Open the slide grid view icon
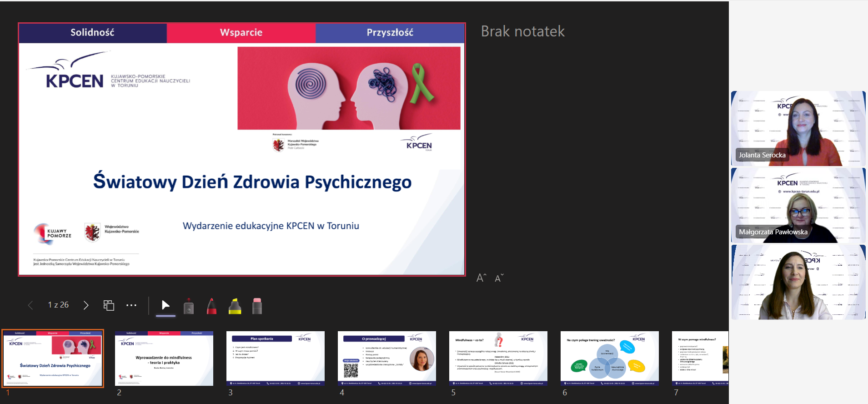Screen dimensions: 868x404 [109, 305]
